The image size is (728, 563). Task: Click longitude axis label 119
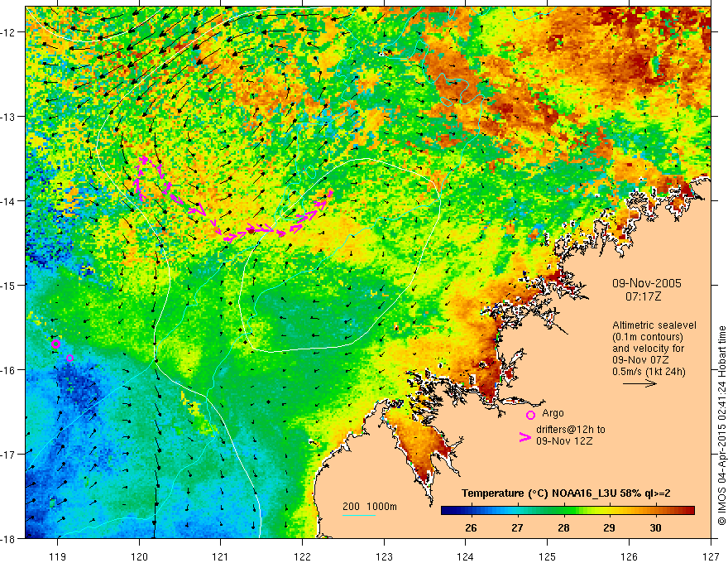tap(58, 556)
